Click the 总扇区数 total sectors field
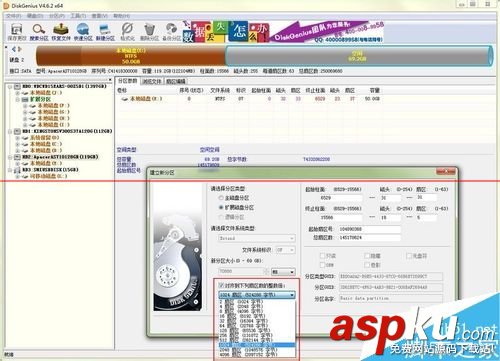This screenshot has height=361, width=500. click(x=369, y=238)
